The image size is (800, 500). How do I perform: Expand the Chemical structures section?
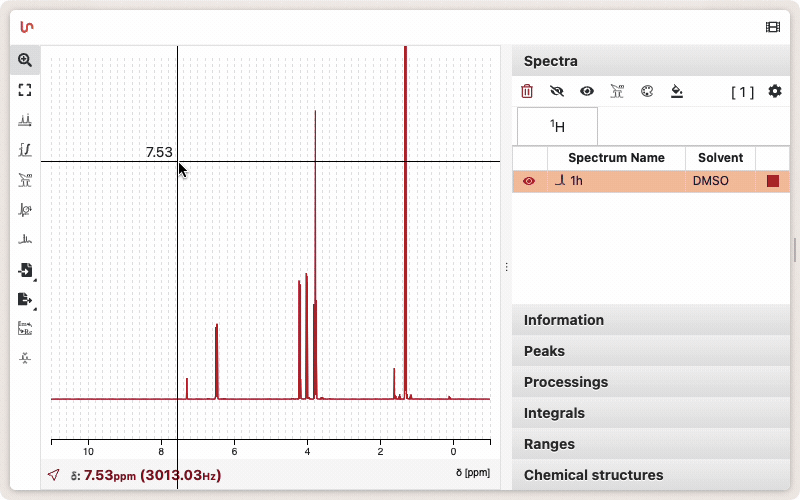coord(650,475)
